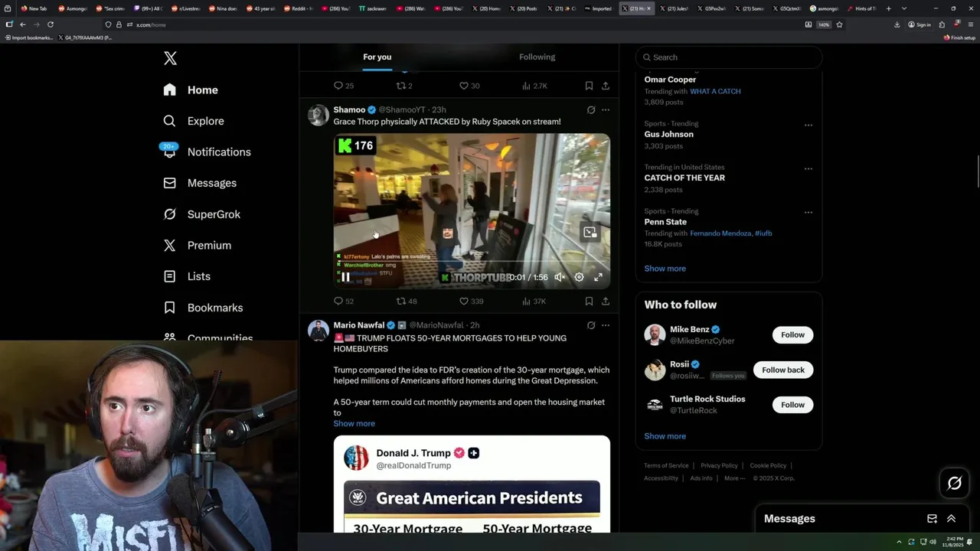Open more options for CATCH OF THE YEAR trend
Image resolution: width=980 pixels, height=551 pixels.
click(x=808, y=168)
